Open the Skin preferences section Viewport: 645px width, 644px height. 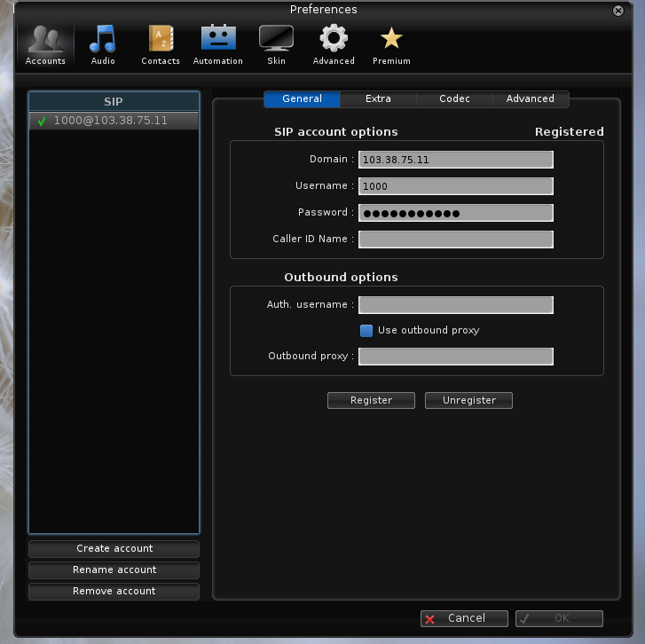pos(276,44)
